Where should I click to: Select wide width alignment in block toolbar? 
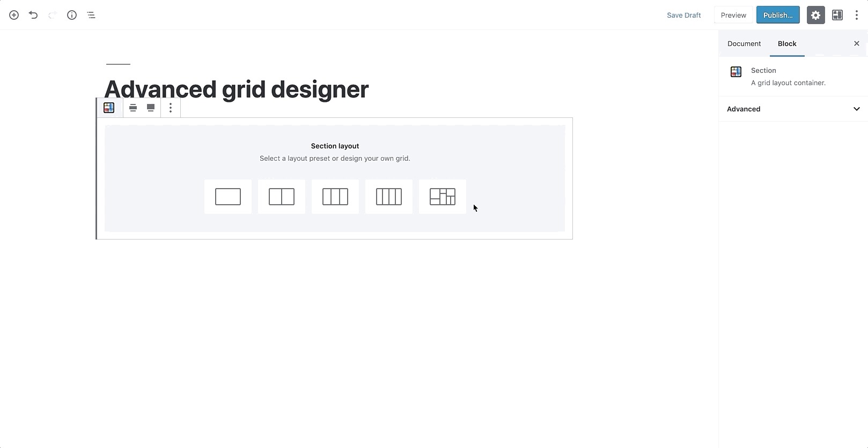click(133, 108)
